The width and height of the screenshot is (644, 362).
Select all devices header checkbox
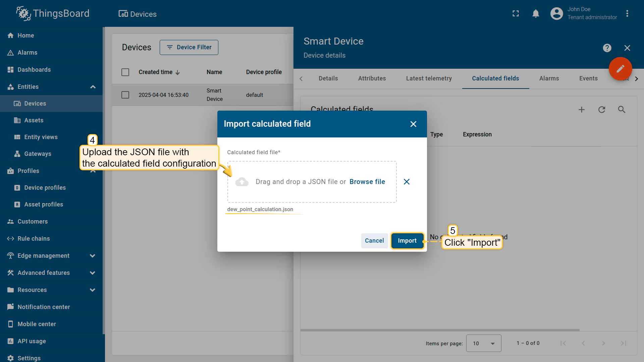[125, 72]
